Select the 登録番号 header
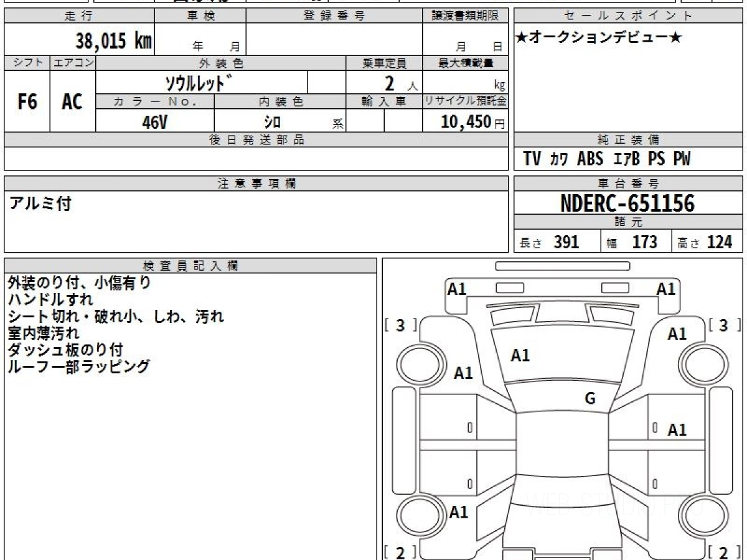The image size is (747, 560). click(334, 16)
